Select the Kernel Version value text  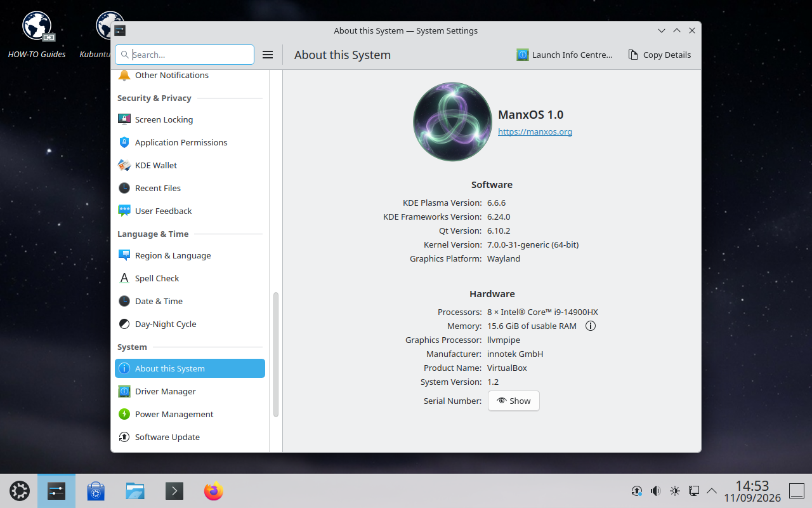(x=533, y=244)
